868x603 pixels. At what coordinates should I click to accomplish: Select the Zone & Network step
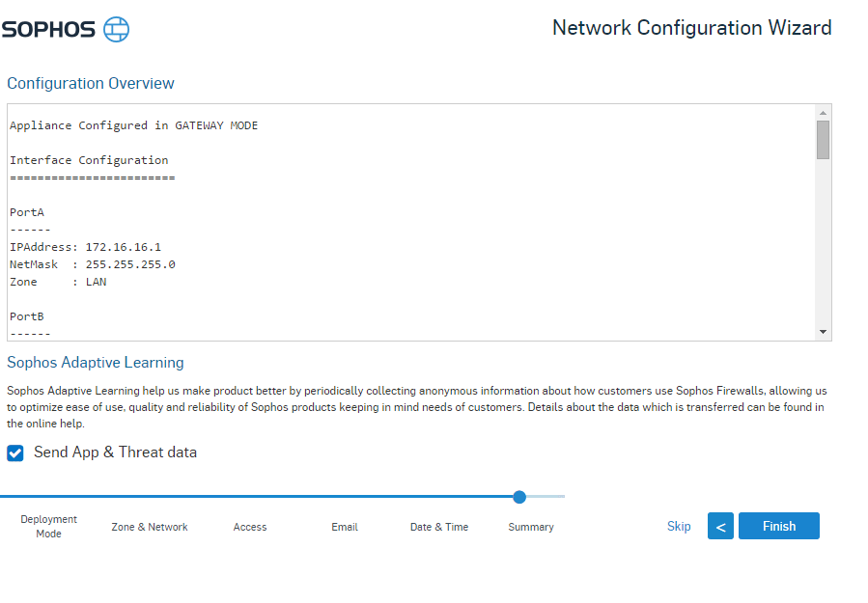point(150,527)
